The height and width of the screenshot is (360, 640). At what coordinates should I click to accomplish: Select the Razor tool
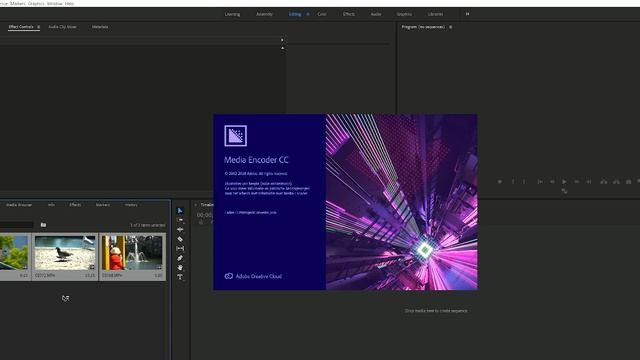(180, 239)
